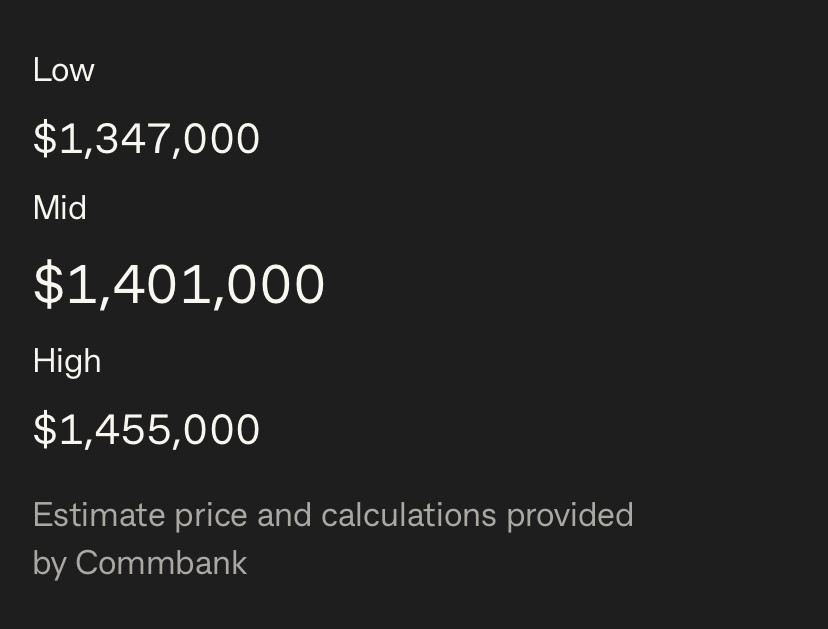Select the $1,347,000 low price value
The width and height of the screenshot is (828, 629).
click(146, 139)
